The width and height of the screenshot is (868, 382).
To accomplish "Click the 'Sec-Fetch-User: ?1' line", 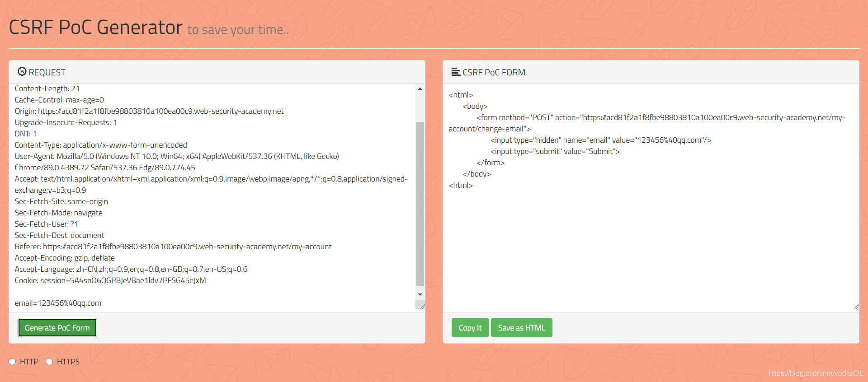I will click(x=47, y=224).
